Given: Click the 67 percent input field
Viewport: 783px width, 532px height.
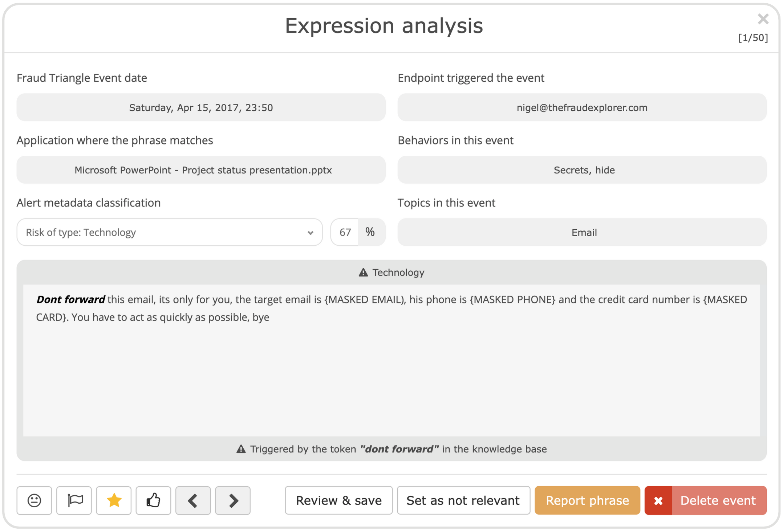Looking at the screenshot, I should click(344, 232).
